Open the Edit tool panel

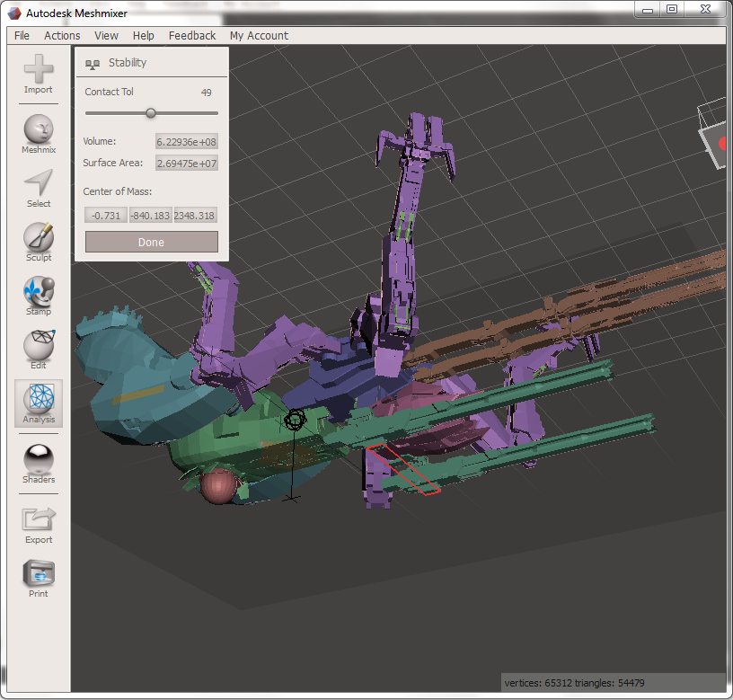coord(39,347)
